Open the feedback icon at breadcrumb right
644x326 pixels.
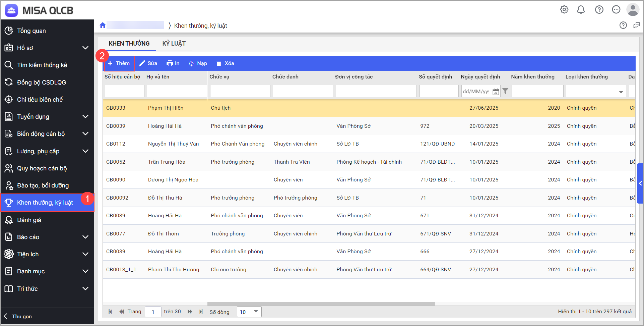(636, 25)
